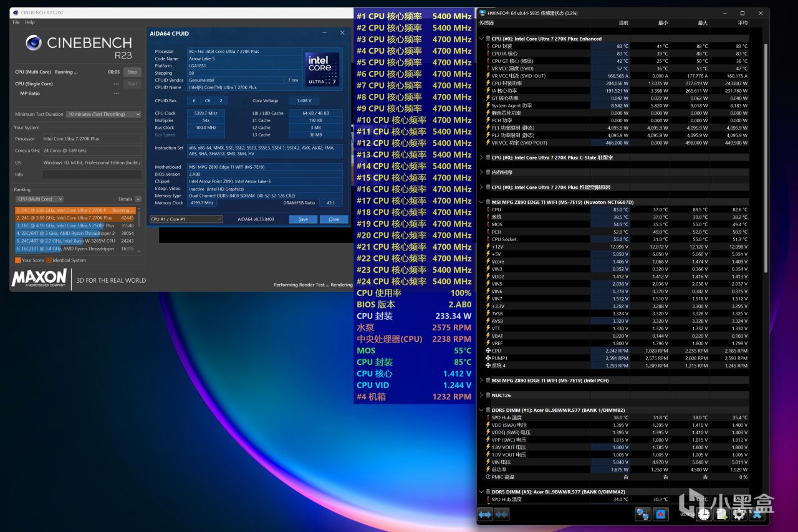Screen dimensions: 798x532
Task: Click the clock reset icon in HWiNFO toolbar
Action: (x=704, y=515)
